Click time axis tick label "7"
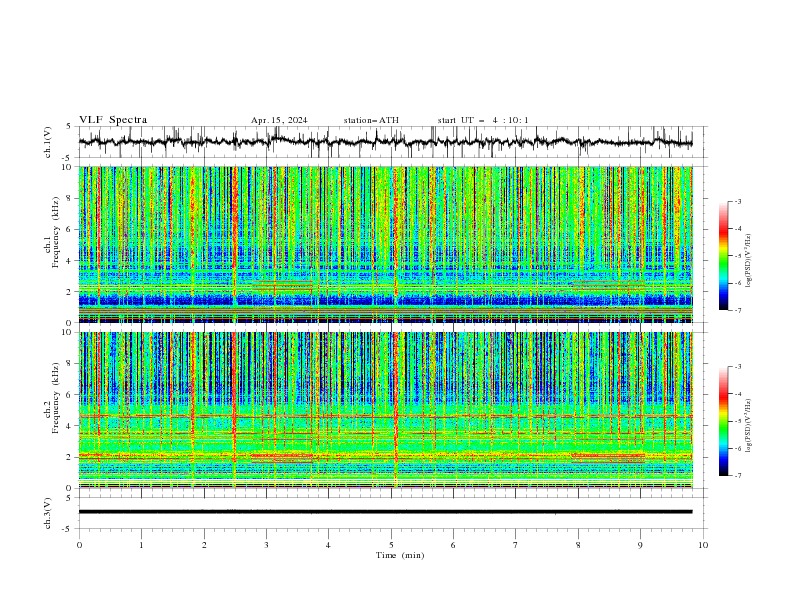Image resolution: width=792 pixels, height=612 pixels. tap(516, 545)
